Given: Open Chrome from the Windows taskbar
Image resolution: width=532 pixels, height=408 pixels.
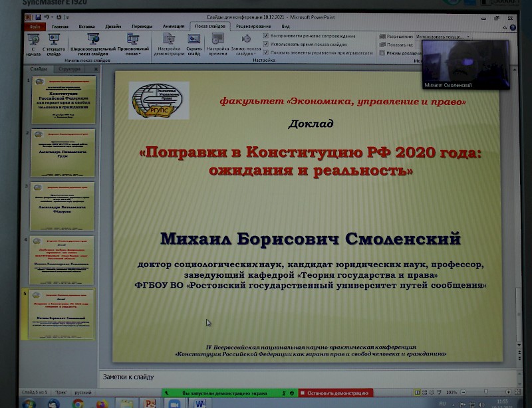Looking at the screenshot, I should click(78, 403).
